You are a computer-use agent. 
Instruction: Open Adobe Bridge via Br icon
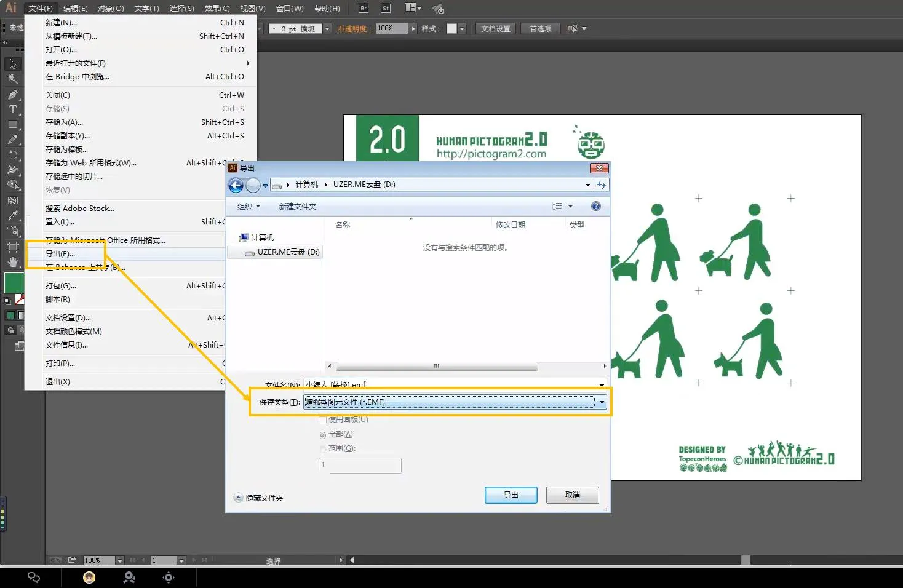click(x=364, y=9)
